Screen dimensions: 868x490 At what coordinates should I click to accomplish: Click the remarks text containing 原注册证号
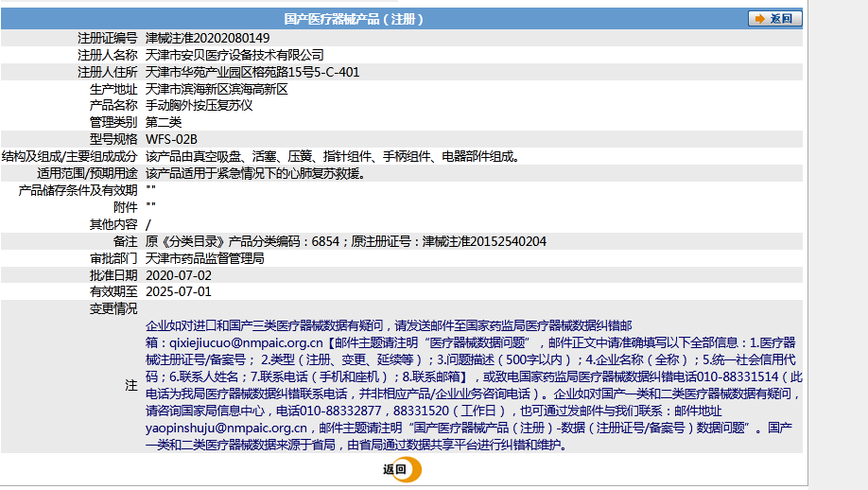346,241
